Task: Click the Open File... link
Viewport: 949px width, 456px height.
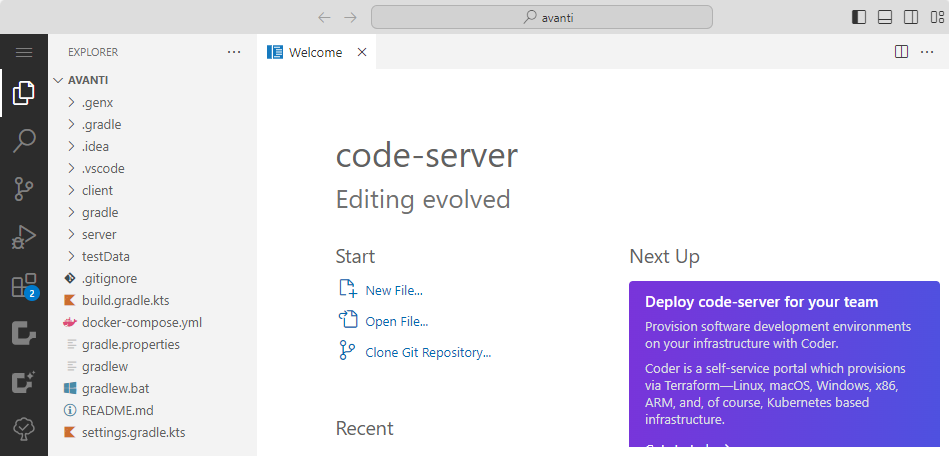Action: 396,321
